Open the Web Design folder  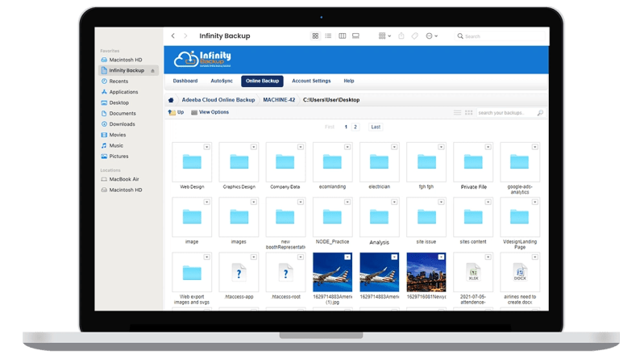pos(192,162)
